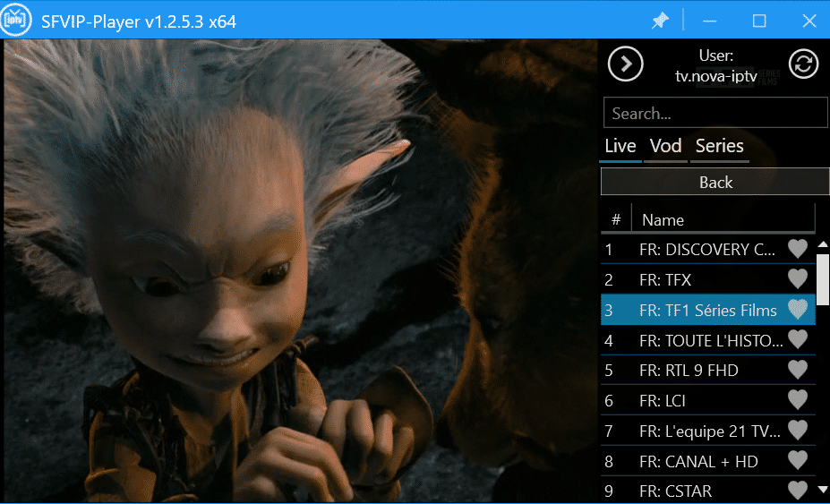The image size is (830, 504).
Task: Open the Series tab
Action: pos(719,146)
